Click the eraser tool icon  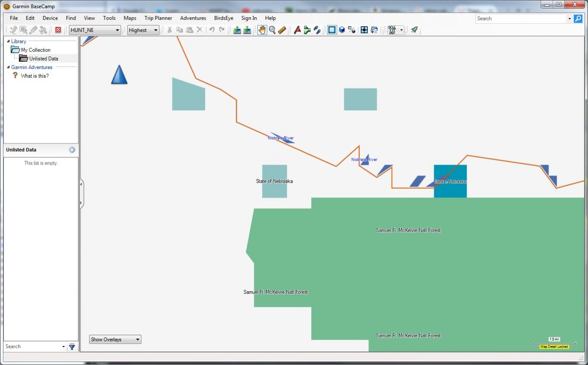[x=33, y=30]
